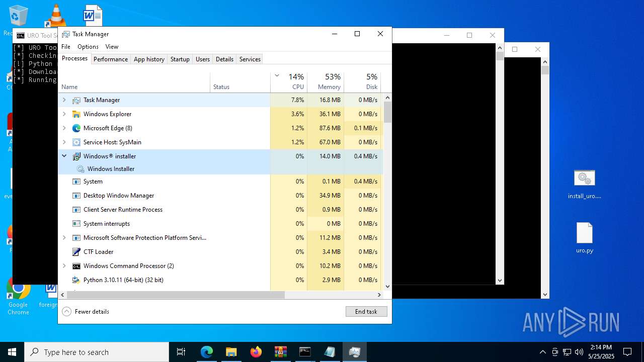Open the notification center icon
The image size is (644, 362).
[627, 352]
